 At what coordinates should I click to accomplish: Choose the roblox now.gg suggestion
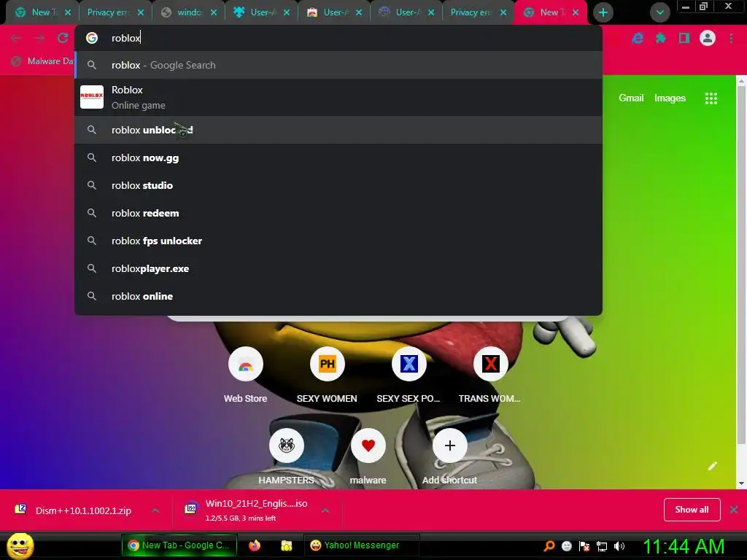[x=338, y=157]
